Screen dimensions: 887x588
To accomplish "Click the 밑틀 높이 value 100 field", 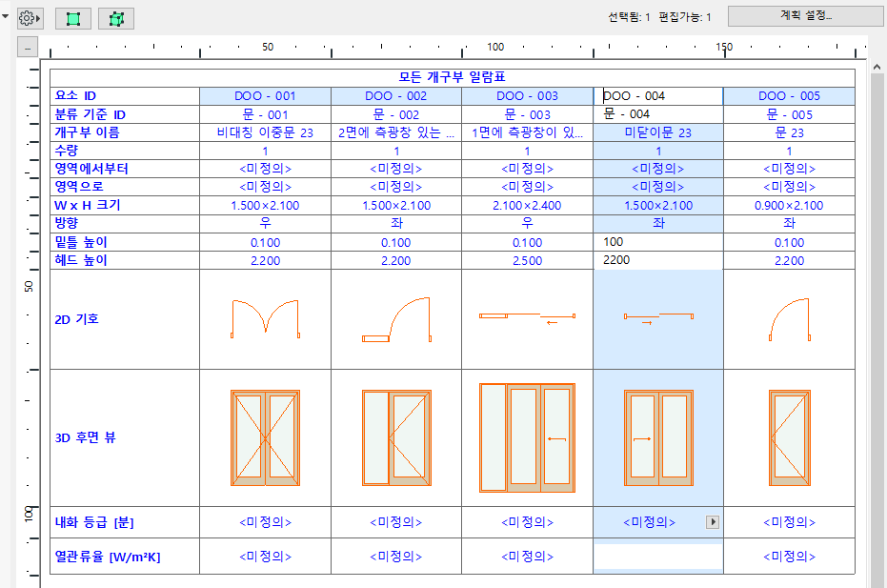I will click(657, 242).
